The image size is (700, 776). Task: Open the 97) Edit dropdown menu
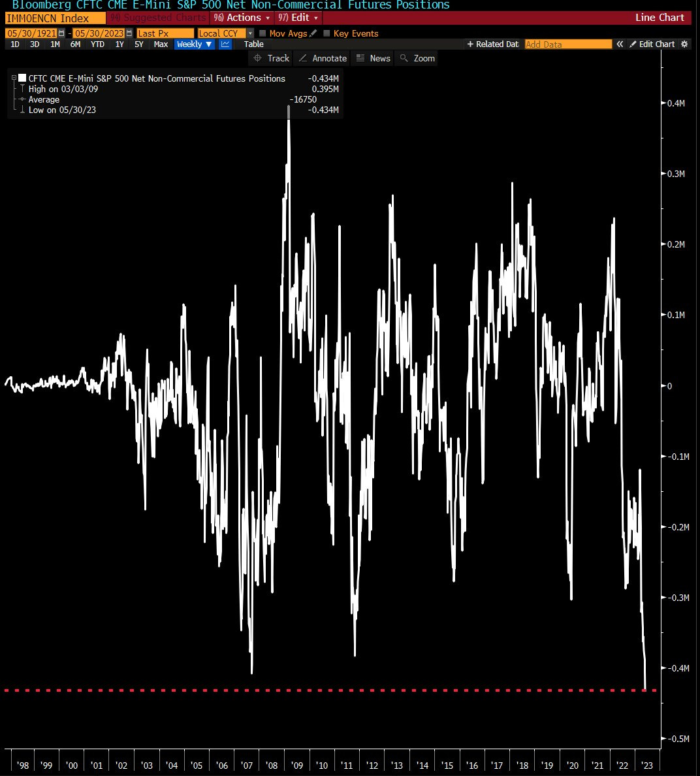click(x=298, y=18)
